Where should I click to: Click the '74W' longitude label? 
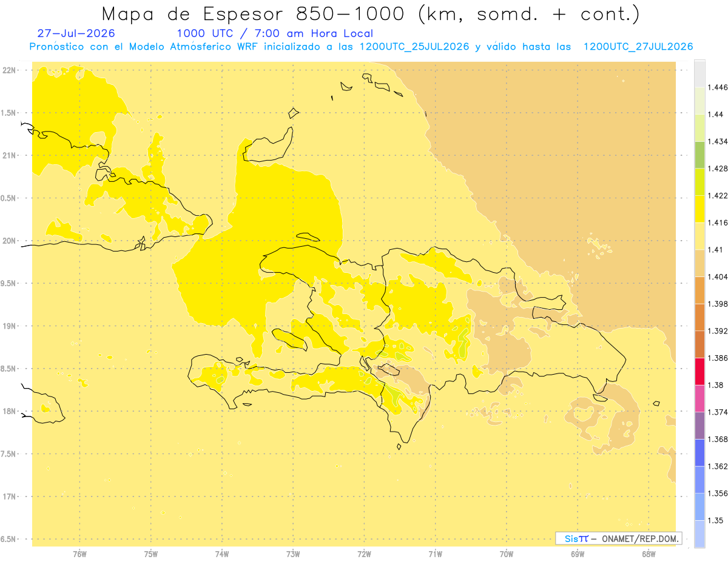(222, 554)
